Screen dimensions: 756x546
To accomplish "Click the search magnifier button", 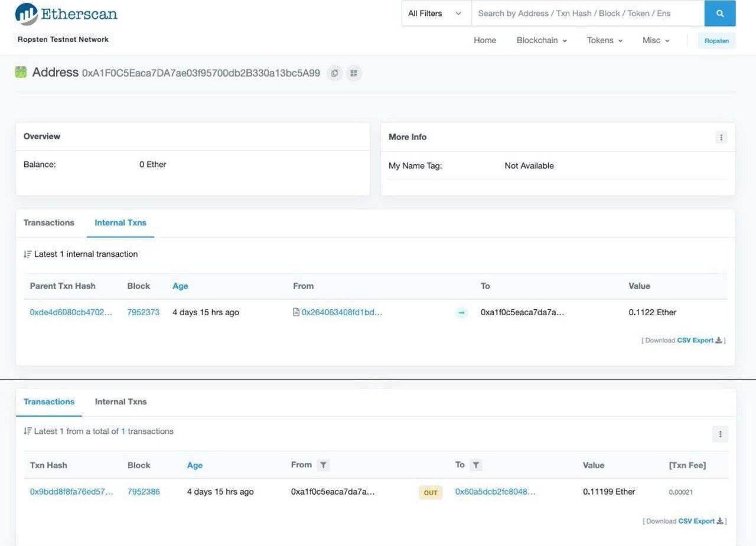I will (x=719, y=14).
